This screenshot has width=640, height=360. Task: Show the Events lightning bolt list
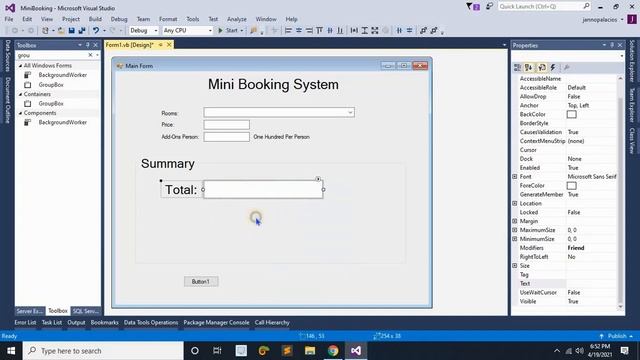point(553,67)
